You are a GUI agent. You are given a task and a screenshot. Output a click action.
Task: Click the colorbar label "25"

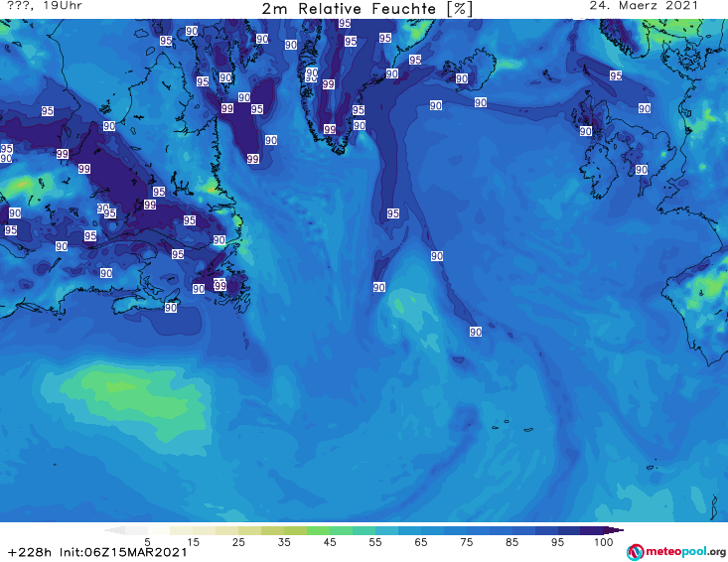coord(238,542)
